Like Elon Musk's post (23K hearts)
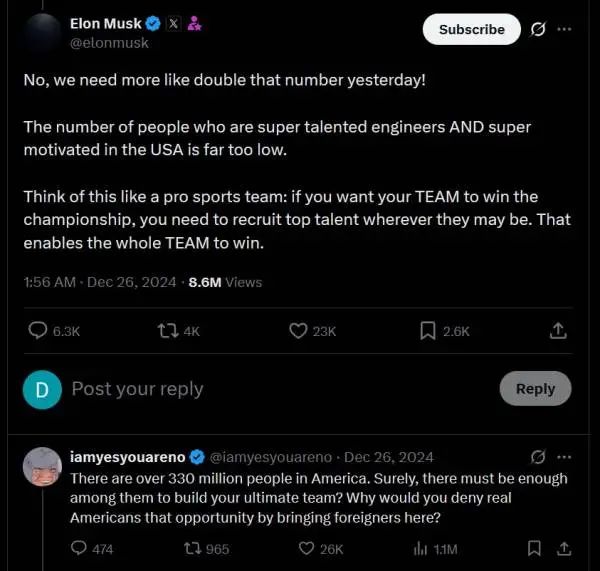Viewport: 600px width, 571px height. pos(298,331)
